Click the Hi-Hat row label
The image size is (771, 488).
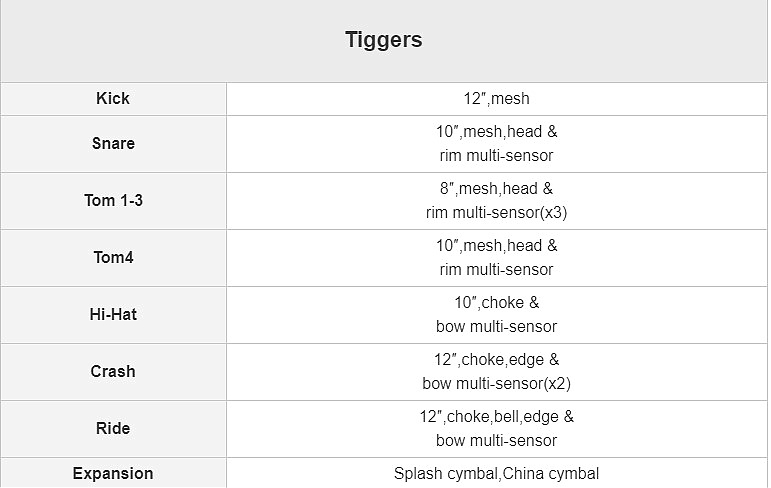click(113, 314)
